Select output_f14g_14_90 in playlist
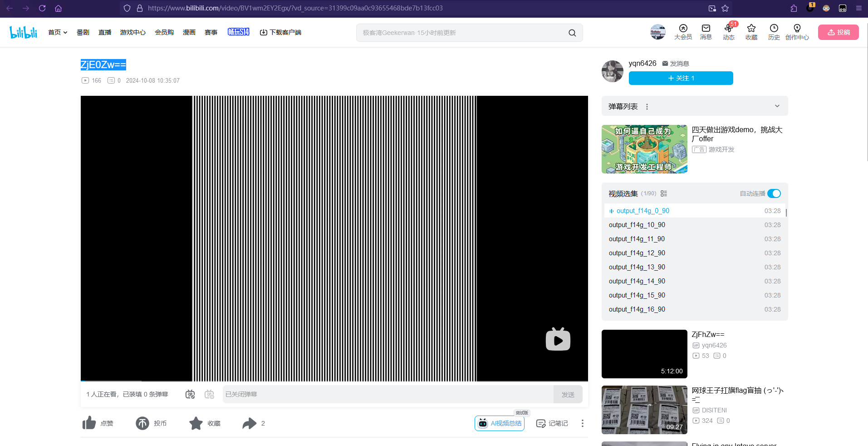This screenshot has height=446, width=868. [695, 281]
